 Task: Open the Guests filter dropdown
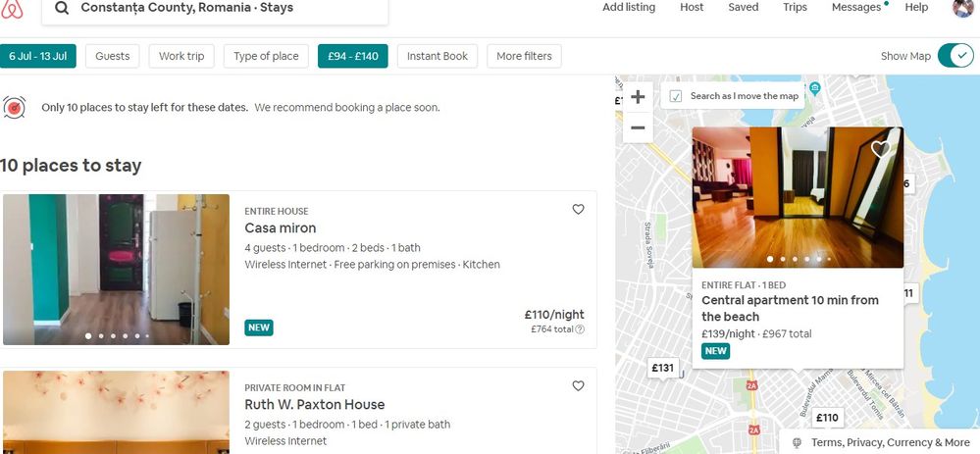(113, 56)
